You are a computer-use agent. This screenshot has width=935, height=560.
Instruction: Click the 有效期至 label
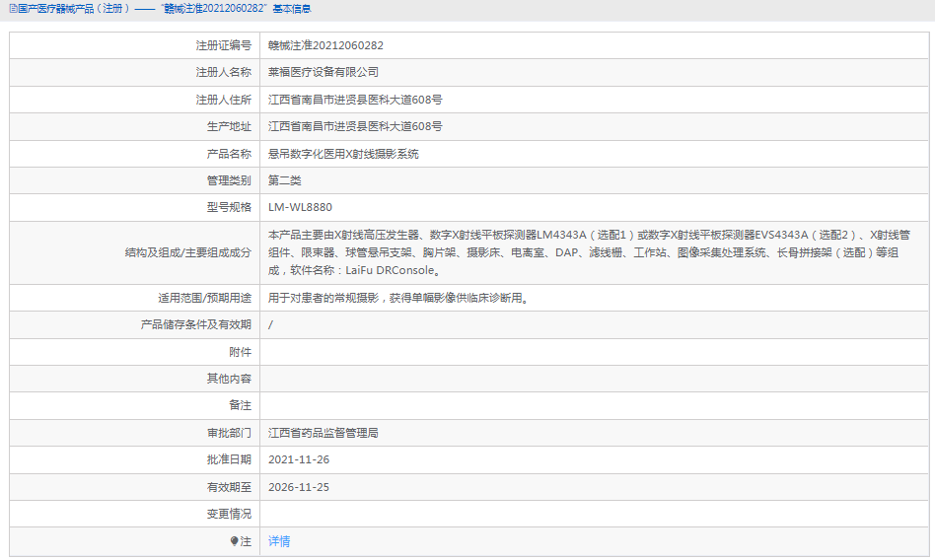click(x=229, y=487)
